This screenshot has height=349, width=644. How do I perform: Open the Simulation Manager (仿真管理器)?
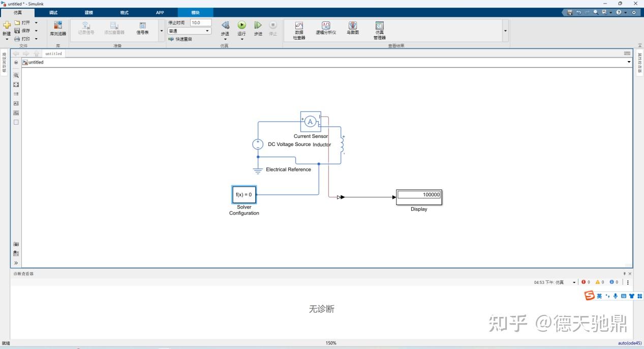379,28
